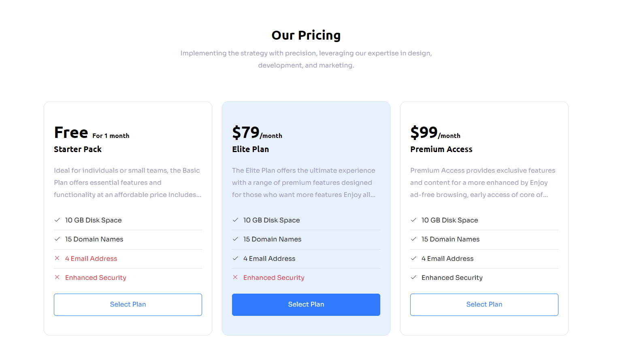
Task: Click the red X beside Elite Plan's Enhanced Security
Action: (235, 277)
